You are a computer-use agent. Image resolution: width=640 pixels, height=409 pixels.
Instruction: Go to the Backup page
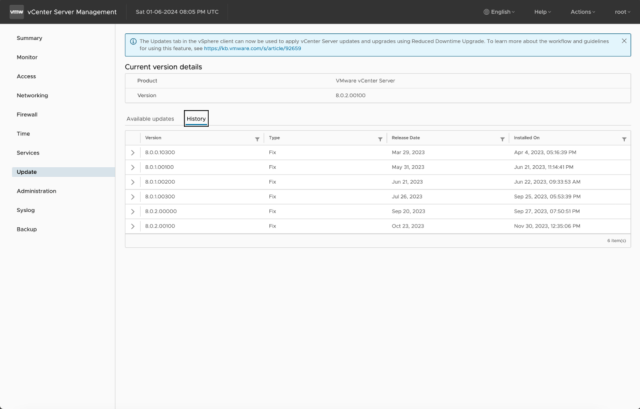(x=27, y=229)
